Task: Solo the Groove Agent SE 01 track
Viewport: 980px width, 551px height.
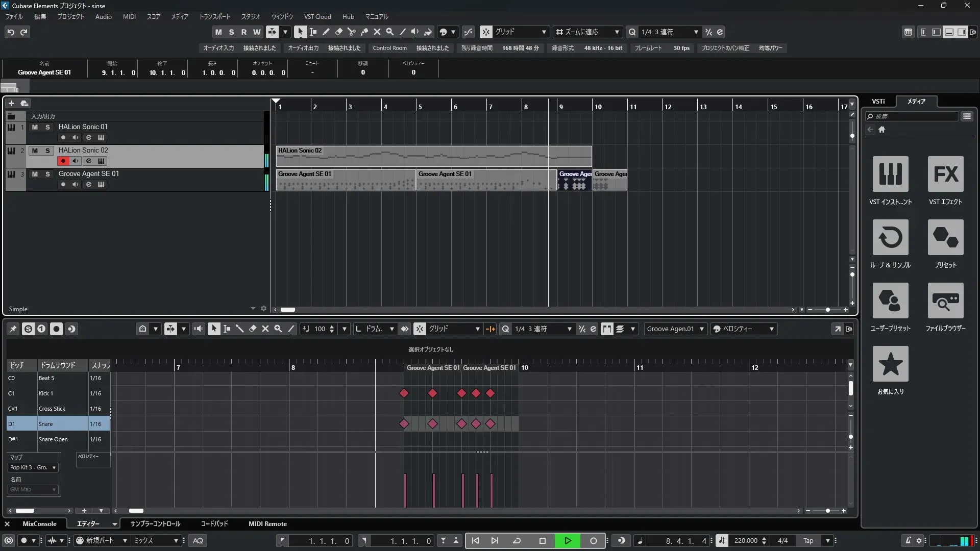Action: pos(47,174)
